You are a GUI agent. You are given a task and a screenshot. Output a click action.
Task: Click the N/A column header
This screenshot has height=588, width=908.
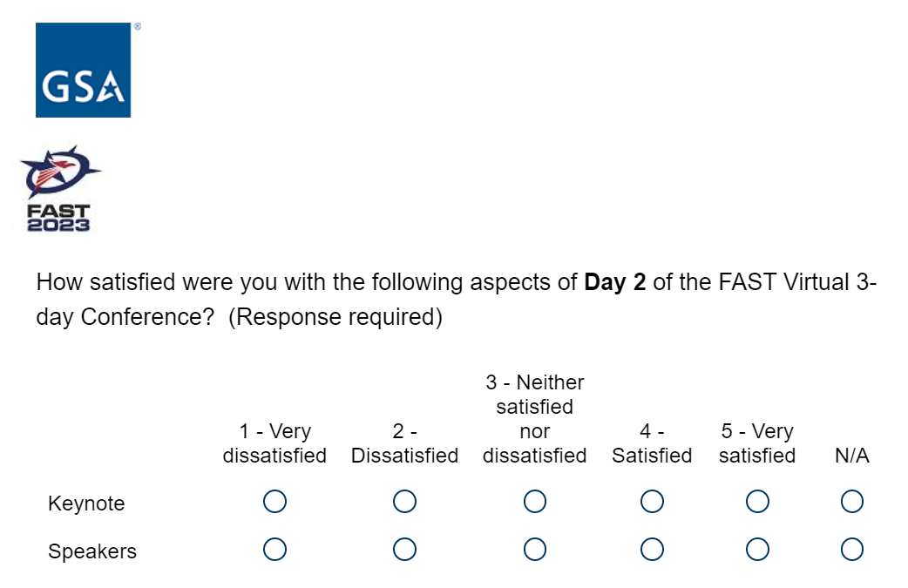[x=852, y=456]
